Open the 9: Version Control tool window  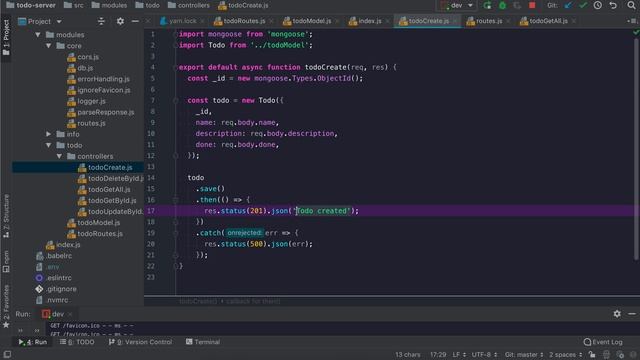pos(140,342)
